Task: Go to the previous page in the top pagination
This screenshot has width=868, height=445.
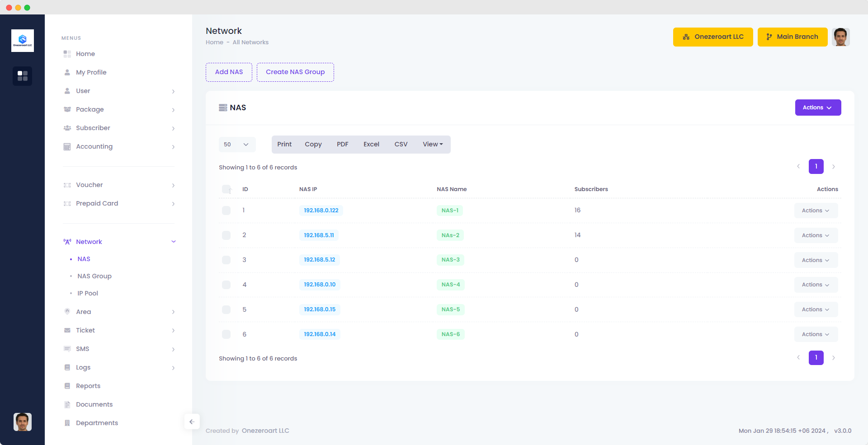Action: click(x=798, y=166)
